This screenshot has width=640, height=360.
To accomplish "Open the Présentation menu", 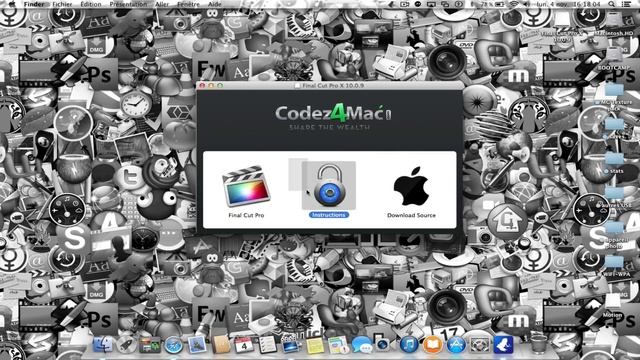I will 128,4.
